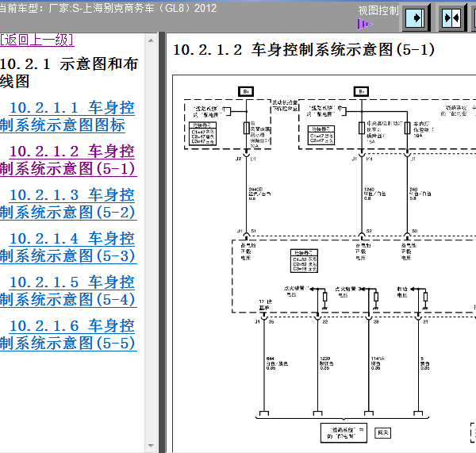Click the 视图控制 label
This screenshot has width=476, height=453.
378,10
